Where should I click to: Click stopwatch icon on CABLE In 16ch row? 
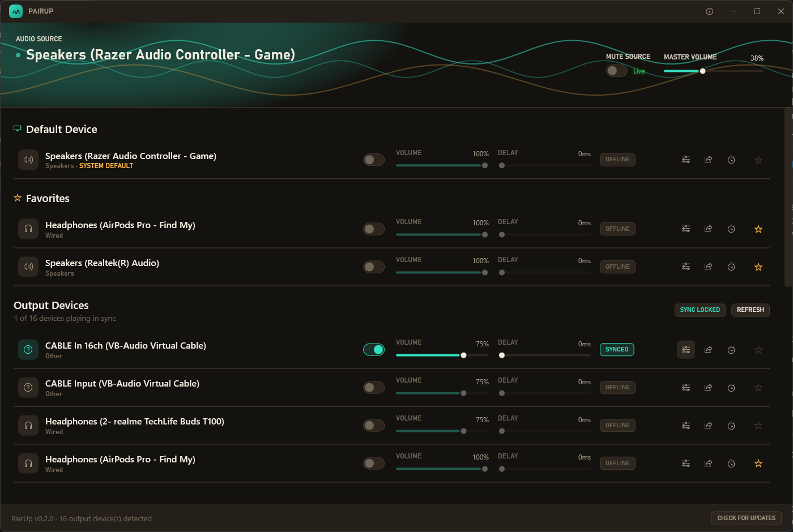(x=731, y=350)
